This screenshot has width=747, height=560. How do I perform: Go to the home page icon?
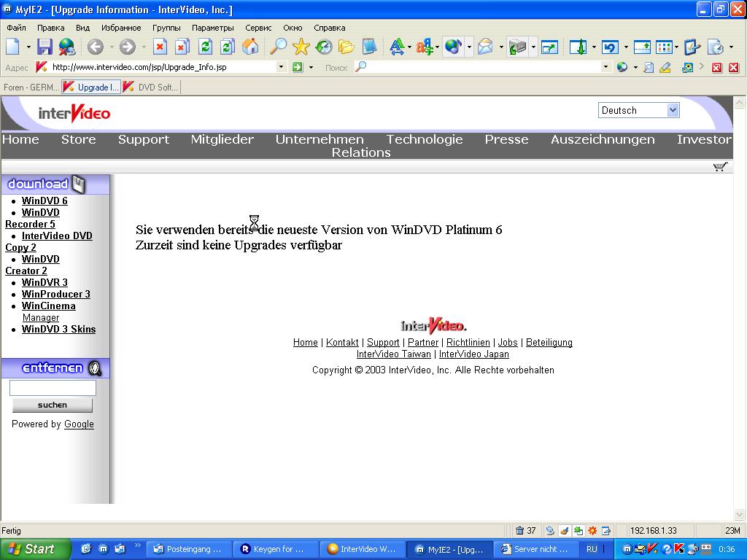click(250, 47)
